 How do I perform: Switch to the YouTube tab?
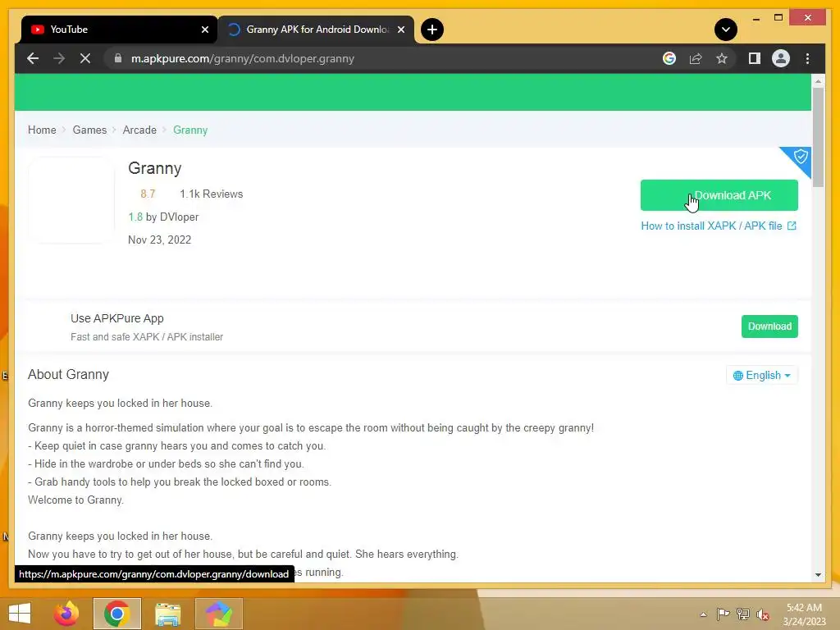pyautogui.click(x=119, y=30)
